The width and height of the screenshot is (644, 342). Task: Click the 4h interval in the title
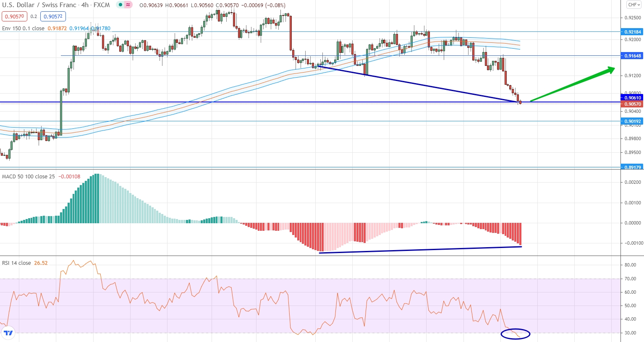(85, 5)
